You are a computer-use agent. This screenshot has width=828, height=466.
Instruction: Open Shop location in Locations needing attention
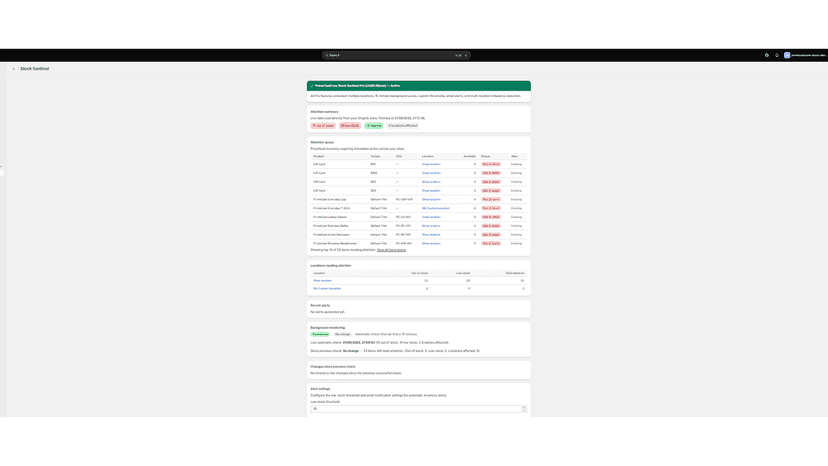(x=322, y=281)
